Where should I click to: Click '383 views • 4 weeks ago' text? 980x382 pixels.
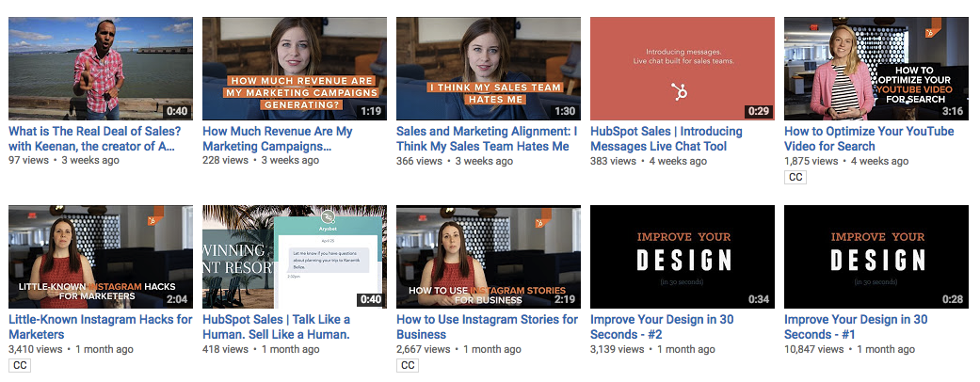pos(649,160)
